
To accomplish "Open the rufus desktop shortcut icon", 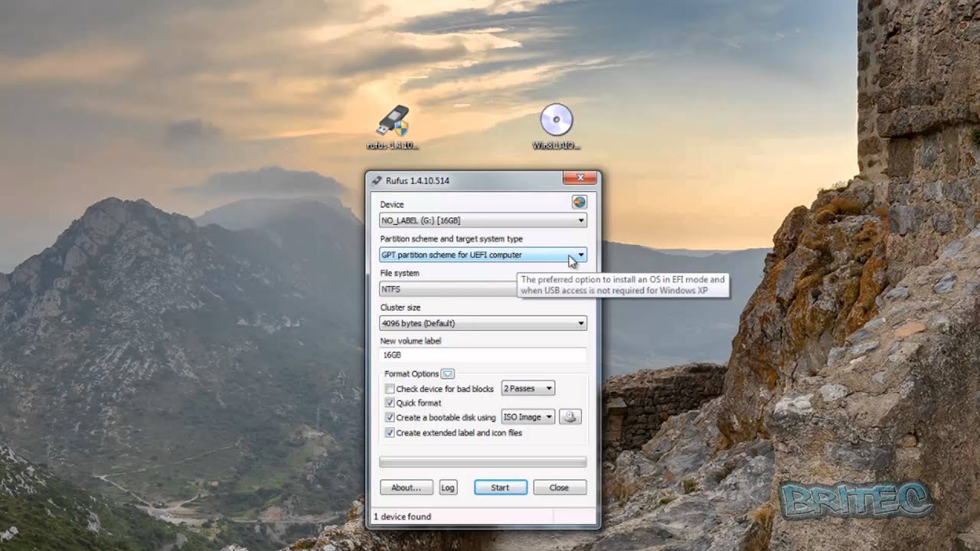I will (394, 127).
